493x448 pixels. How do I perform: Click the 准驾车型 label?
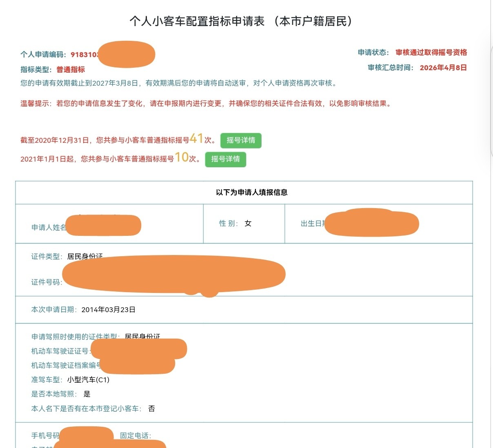tap(47, 380)
